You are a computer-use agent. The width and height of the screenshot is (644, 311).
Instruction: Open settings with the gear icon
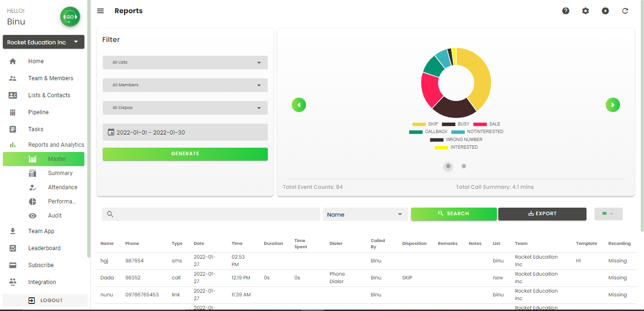coord(586,11)
